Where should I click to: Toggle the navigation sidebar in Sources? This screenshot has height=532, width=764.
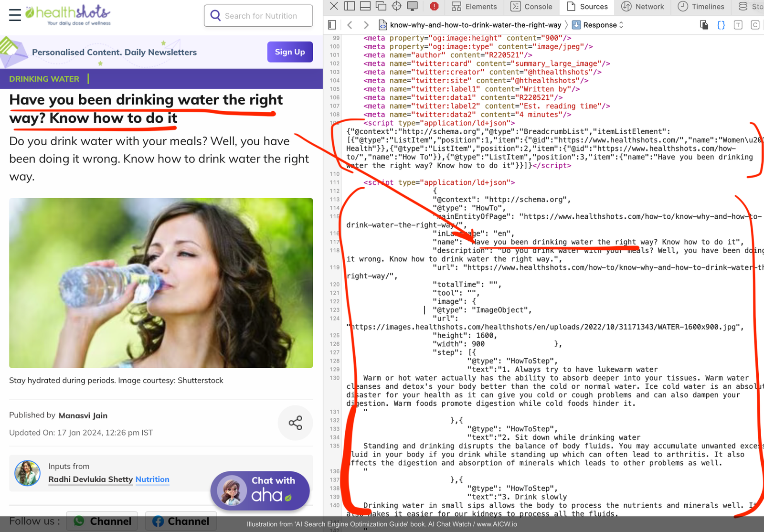click(x=332, y=25)
